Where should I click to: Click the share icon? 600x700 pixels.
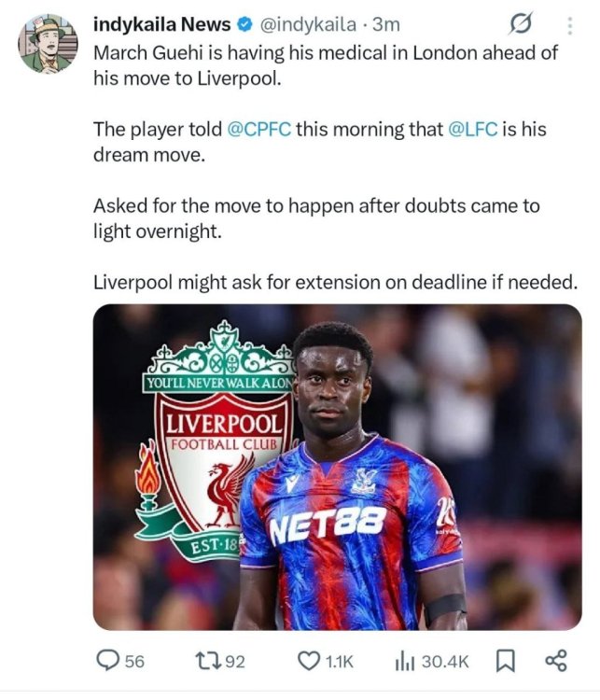[x=556, y=661]
